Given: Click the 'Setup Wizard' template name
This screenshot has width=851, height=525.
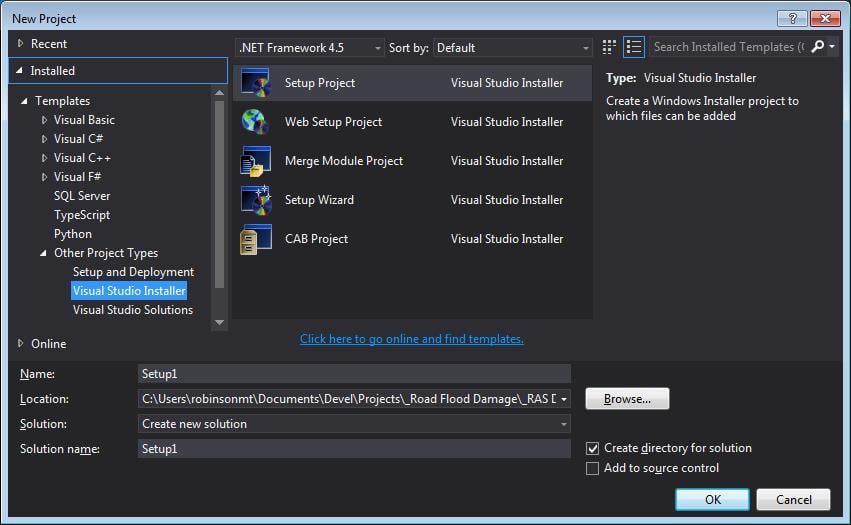Looking at the screenshot, I should 319,200.
